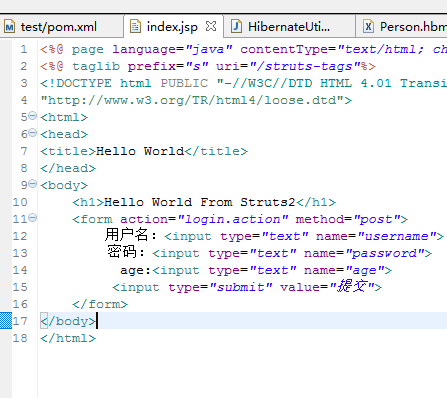Click the closing </head> tag
The height and width of the screenshot is (398, 447).
68,168
